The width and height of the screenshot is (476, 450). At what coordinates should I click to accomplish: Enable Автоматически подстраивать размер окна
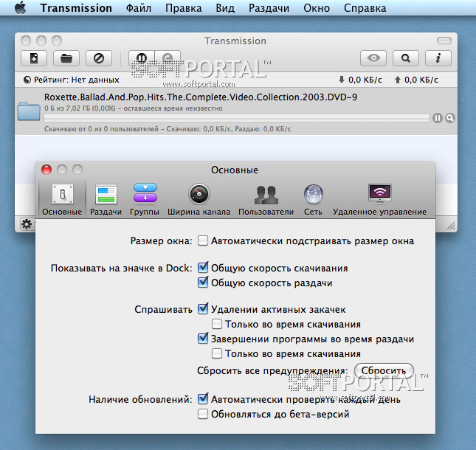pos(203,241)
